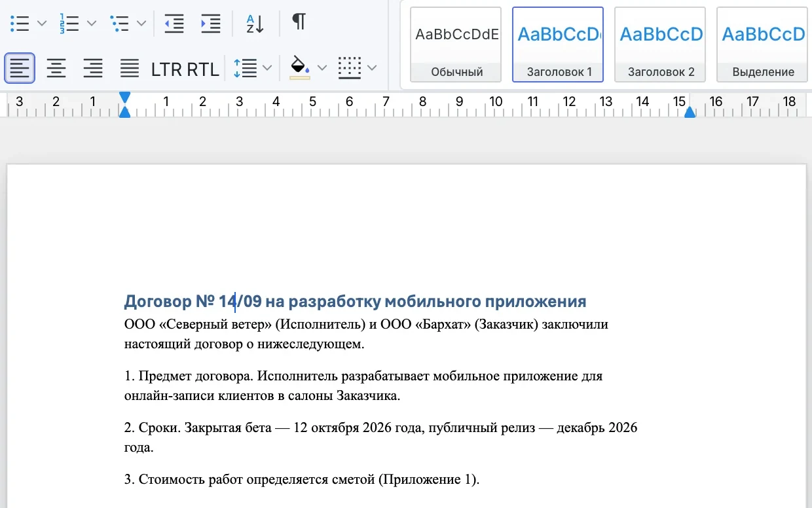Click text (Приложение 1)
Image resolution: width=812 pixels, height=508 pixels.
click(x=429, y=480)
